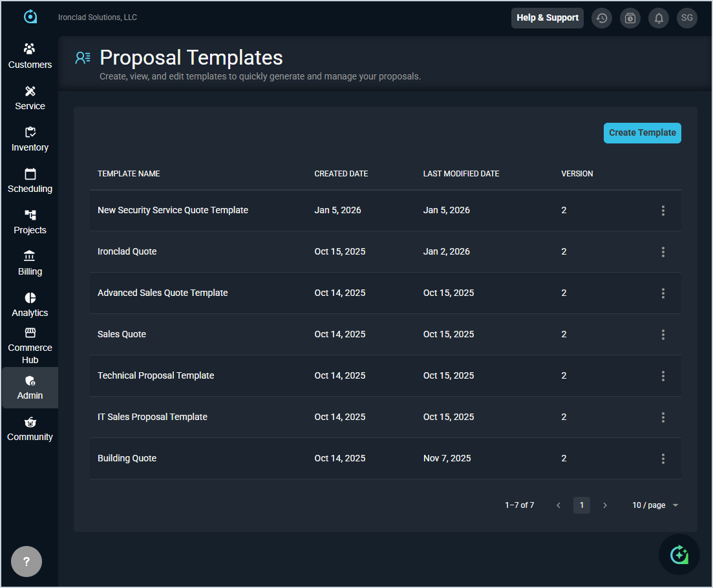This screenshot has width=713, height=588.
Task: Open the Technical Proposal Template row
Action: (x=156, y=375)
